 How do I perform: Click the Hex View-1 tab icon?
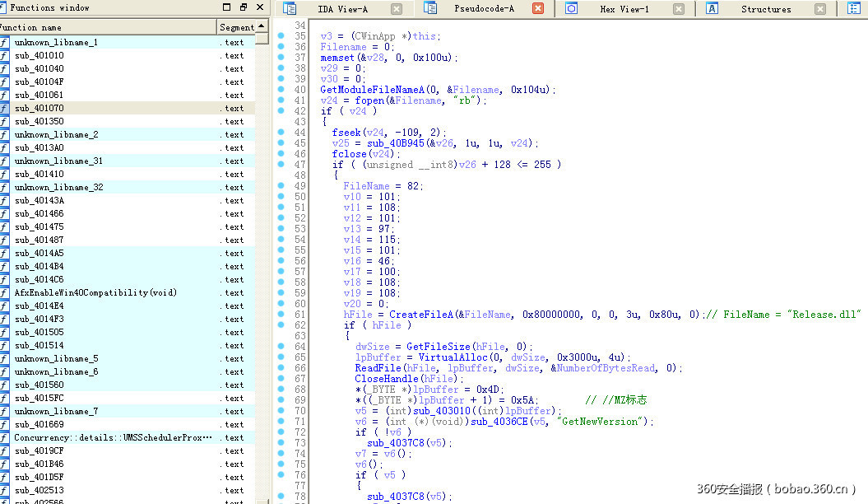(x=571, y=9)
